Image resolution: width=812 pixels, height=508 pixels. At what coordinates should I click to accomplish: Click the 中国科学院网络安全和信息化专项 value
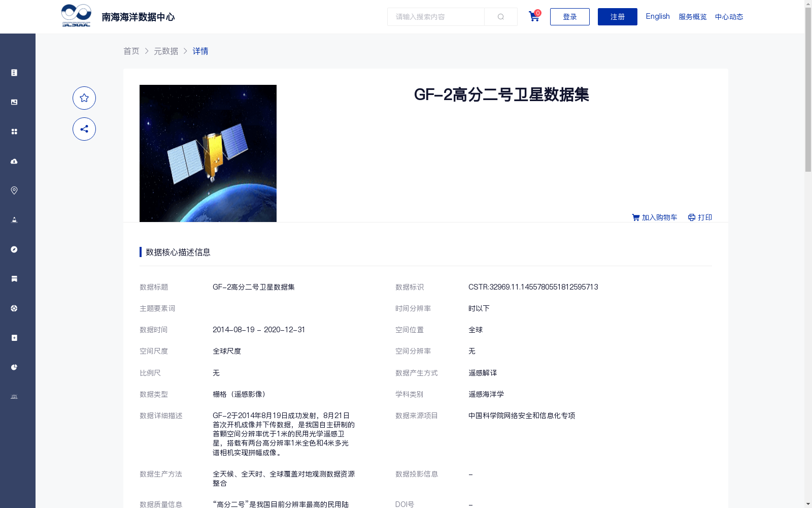[x=522, y=416]
